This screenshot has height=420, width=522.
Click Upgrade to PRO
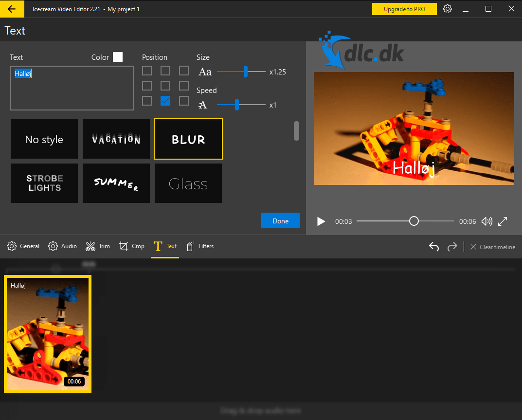point(404,9)
